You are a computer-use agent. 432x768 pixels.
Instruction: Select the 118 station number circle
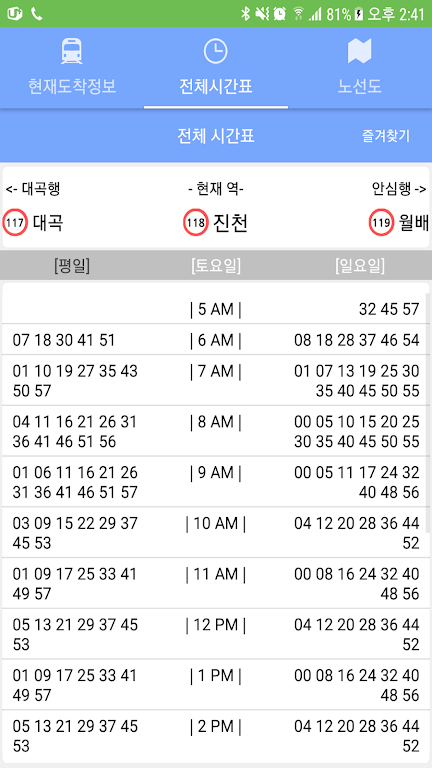pyautogui.click(x=196, y=223)
